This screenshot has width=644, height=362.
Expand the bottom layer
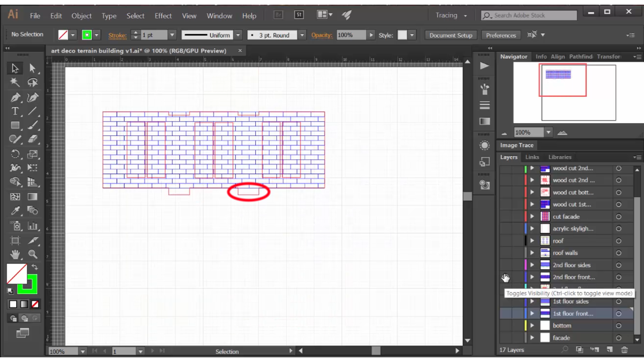pos(532,325)
